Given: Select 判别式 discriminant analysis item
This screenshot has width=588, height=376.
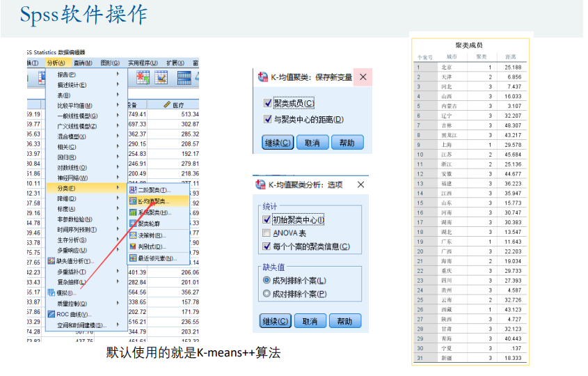Looking at the screenshot, I should coord(152,246).
